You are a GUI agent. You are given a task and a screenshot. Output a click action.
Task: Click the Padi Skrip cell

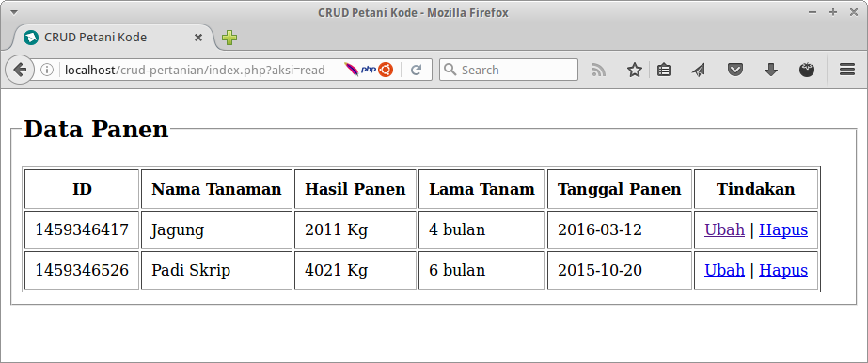(216, 270)
